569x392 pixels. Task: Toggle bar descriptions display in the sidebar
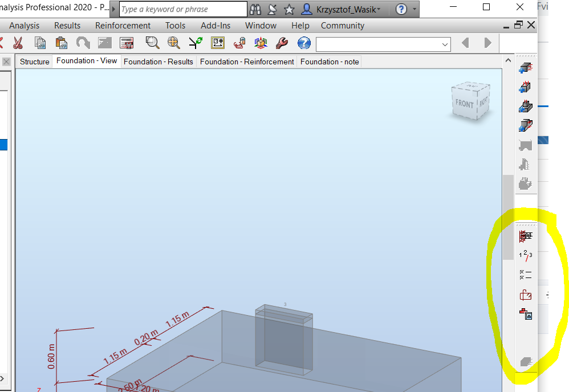[x=525, y=275]
